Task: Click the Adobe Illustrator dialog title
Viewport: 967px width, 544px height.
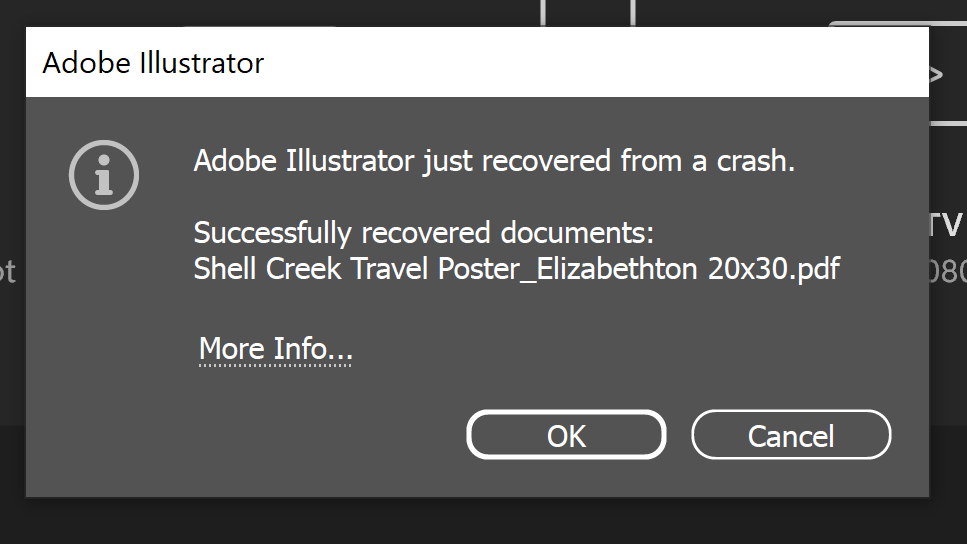Action: click(x=153, y=64)
